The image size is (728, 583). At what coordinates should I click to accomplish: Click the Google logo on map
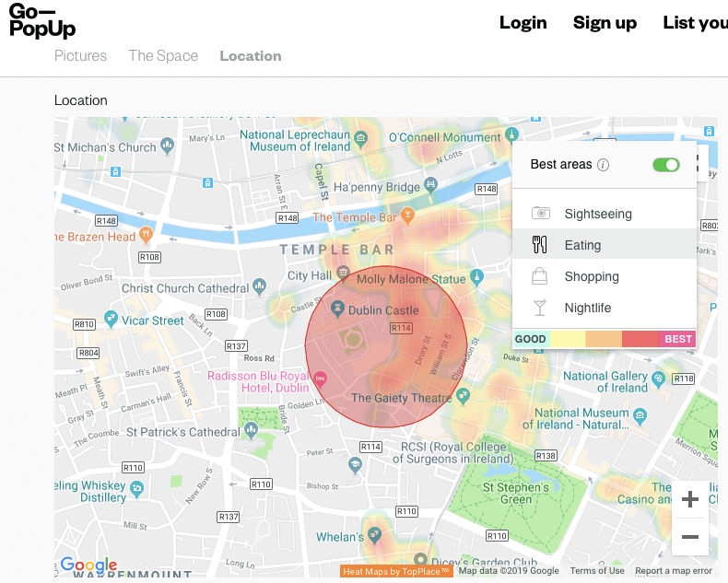pos(88,565)
